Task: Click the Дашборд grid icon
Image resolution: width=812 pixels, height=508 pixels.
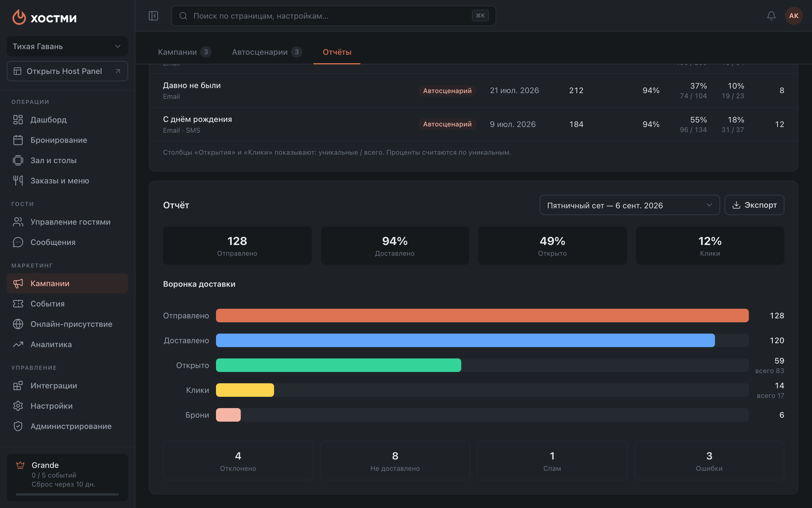Action: [18, 120]
